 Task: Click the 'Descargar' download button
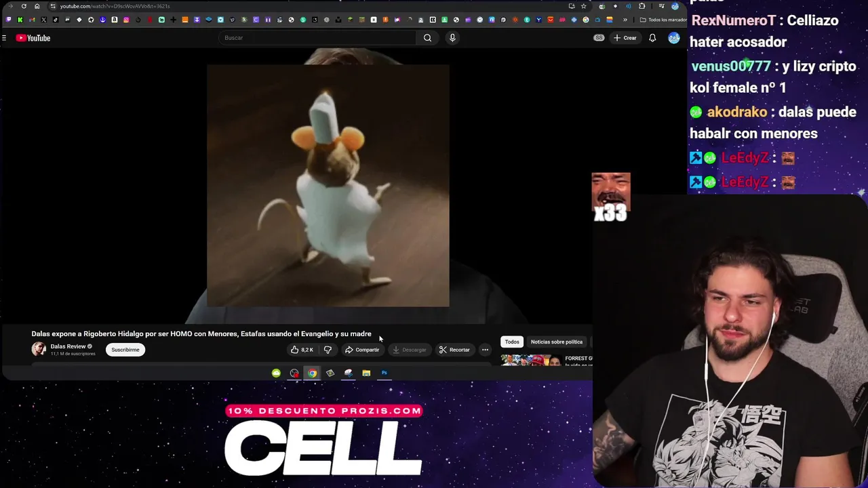409,350
